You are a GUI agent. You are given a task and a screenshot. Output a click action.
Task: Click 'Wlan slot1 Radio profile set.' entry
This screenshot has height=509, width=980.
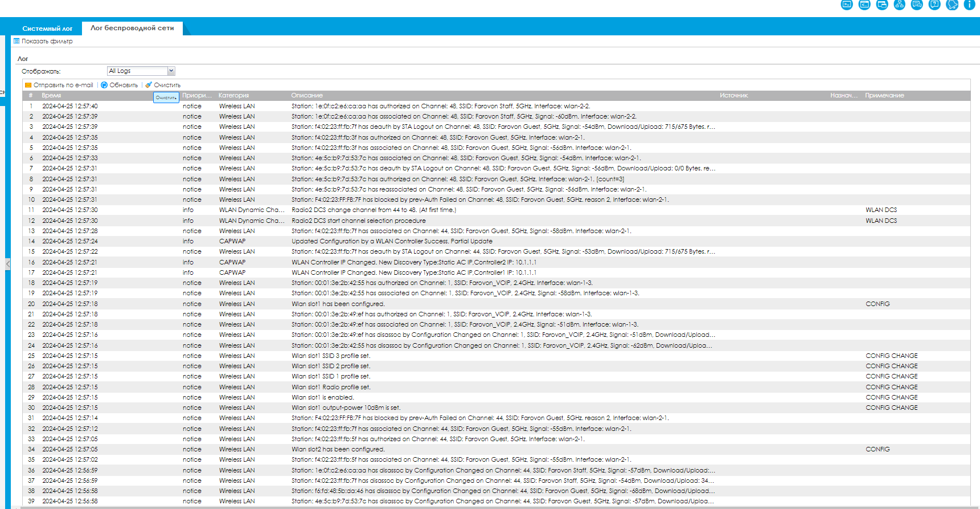(x=331, y=387)
